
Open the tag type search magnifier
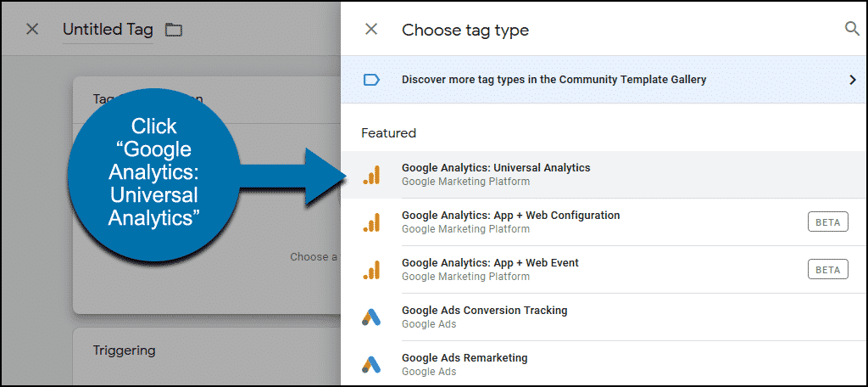point(852,29)
